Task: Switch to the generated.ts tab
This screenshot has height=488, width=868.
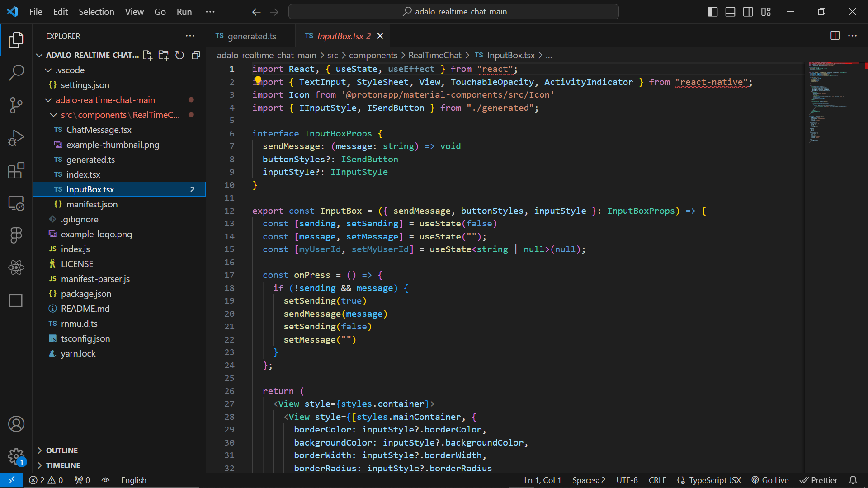Action: (251, 36)
